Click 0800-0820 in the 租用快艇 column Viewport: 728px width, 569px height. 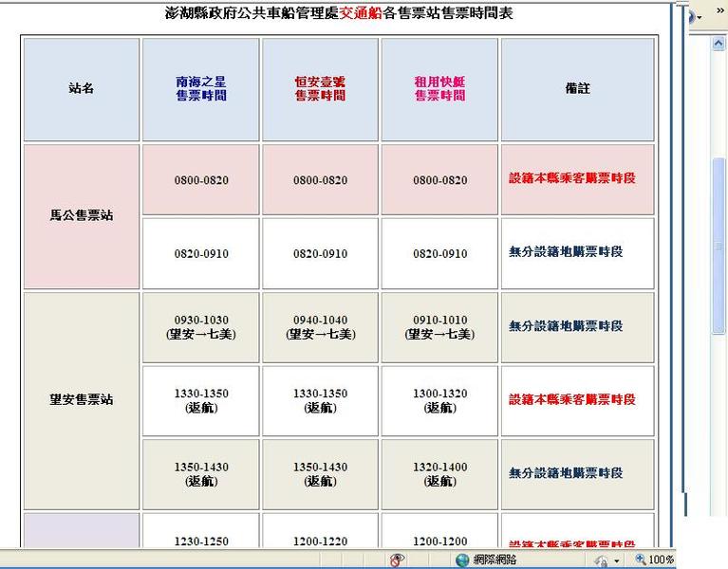tap(439, 180)
